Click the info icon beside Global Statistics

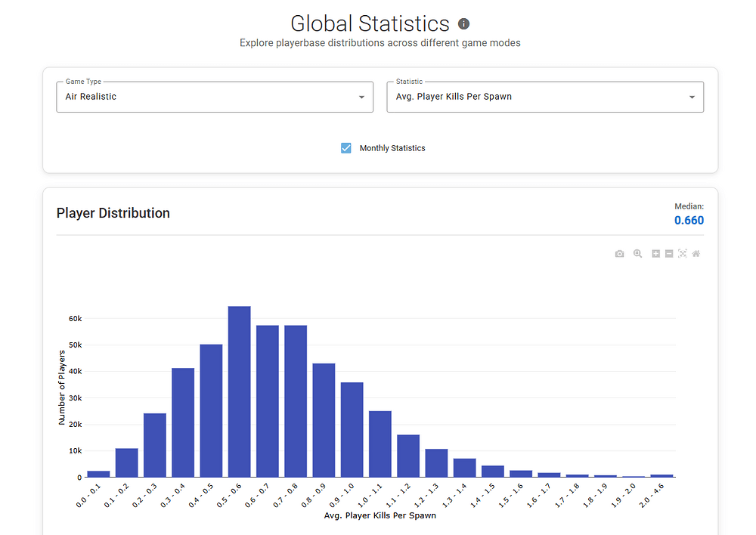[464, 24]
